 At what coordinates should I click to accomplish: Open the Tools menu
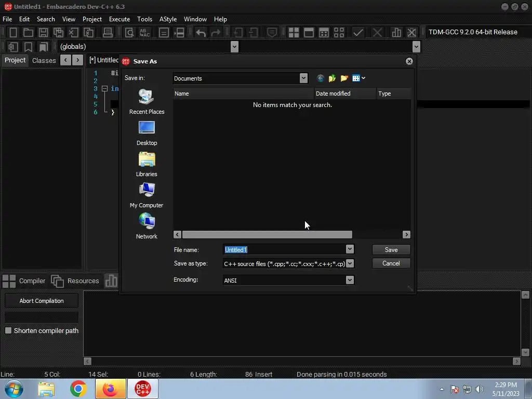pyautogui.click(x=144, y=19)
